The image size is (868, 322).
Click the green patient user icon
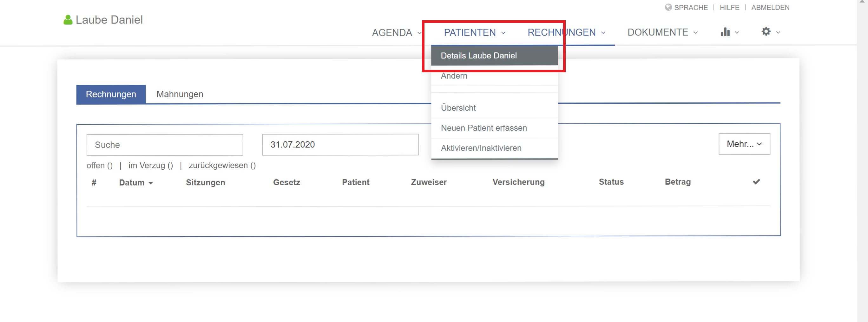pos(68,20)
